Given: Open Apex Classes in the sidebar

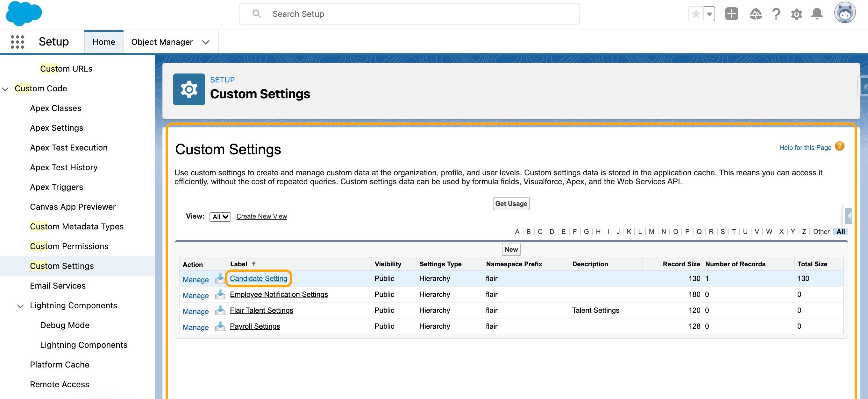Looking at the screenshot, I should pyautogui.click(x=56, y=108).
